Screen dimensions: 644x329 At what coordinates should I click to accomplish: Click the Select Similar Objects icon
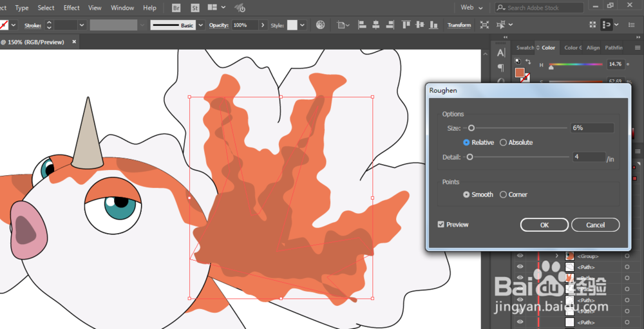tap(500, 25)
